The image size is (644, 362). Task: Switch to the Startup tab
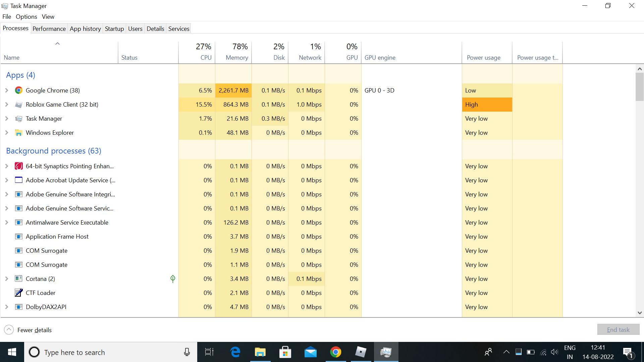pyautogui.click(x=114, y=29)
